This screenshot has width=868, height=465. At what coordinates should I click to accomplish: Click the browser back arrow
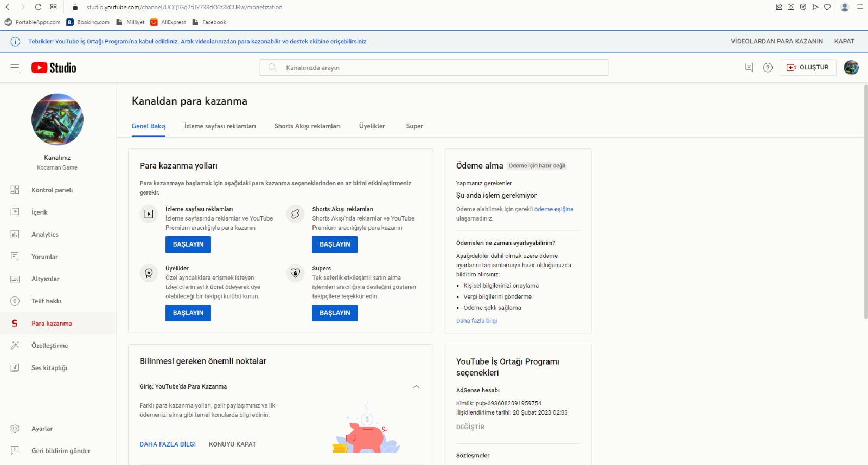tap(8, 7)
